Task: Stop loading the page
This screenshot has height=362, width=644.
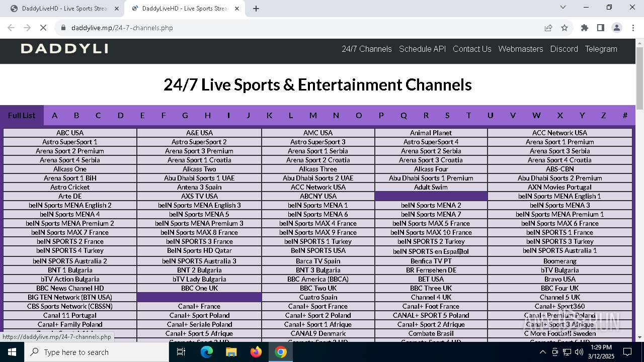Action: pos(44,28)
